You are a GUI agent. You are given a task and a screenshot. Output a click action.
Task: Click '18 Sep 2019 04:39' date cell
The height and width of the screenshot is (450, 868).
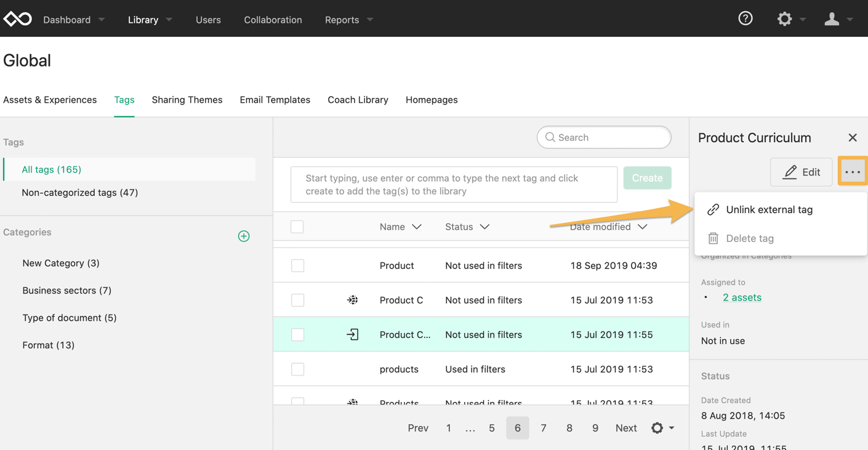pyautogui.click(x=614, y=265)
